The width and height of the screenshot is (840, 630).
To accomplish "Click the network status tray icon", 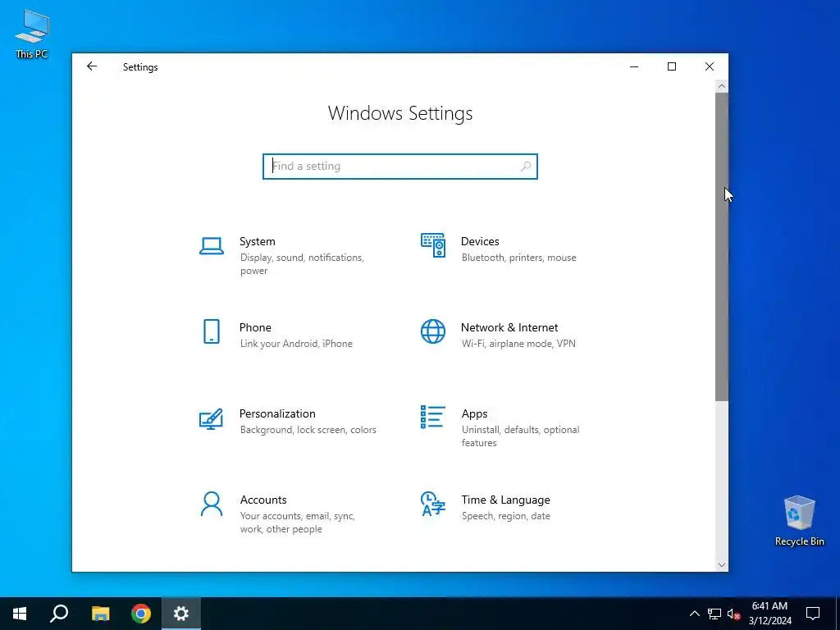I will (x=714, y=614).
